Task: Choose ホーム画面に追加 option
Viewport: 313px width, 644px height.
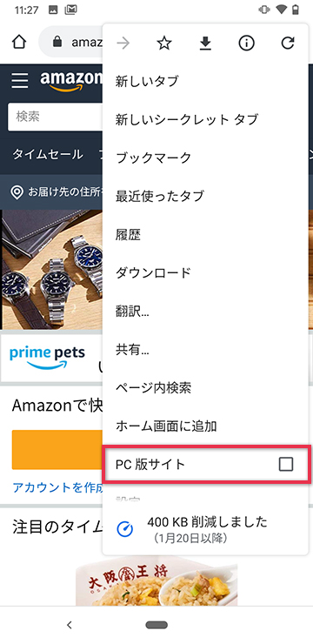Action: coord(205,426)
